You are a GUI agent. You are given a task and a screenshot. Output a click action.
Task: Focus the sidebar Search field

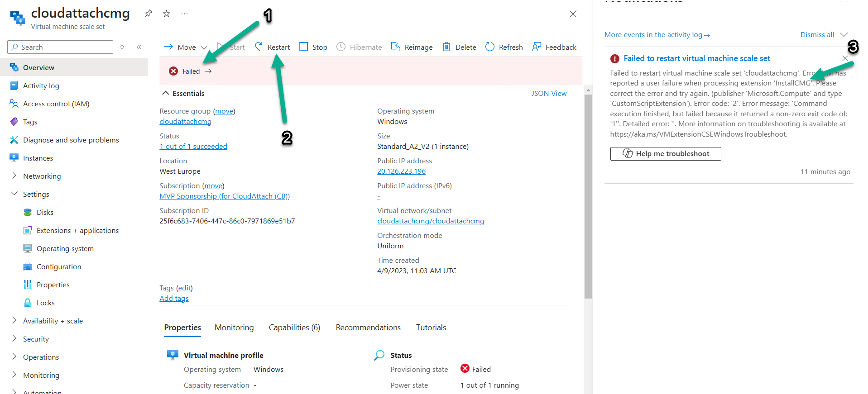[60, 47]
